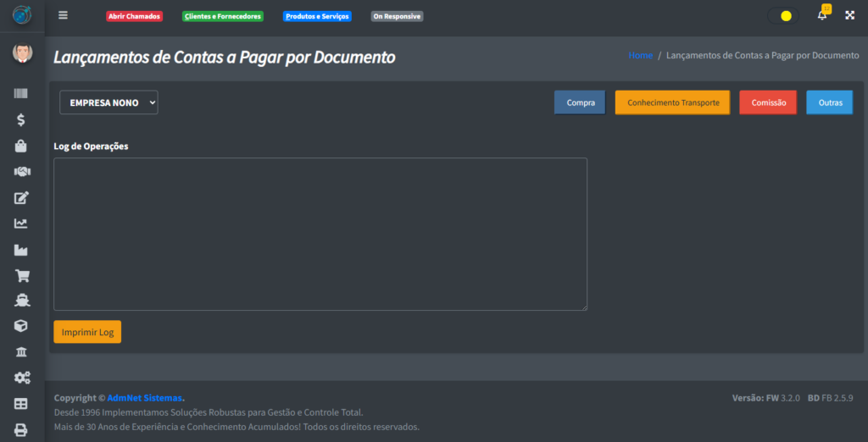Viewport: 868px width, 442px height.
Task: Open the shopping bag sidebar icon
Action: pyautogui.click(x=21, y=146)
